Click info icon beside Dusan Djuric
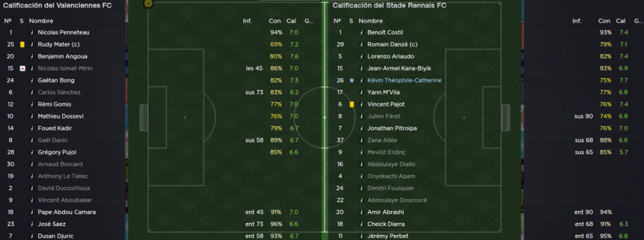Image resolution: width=644 pixels, height=240 pixels. [x=31, y=236]
